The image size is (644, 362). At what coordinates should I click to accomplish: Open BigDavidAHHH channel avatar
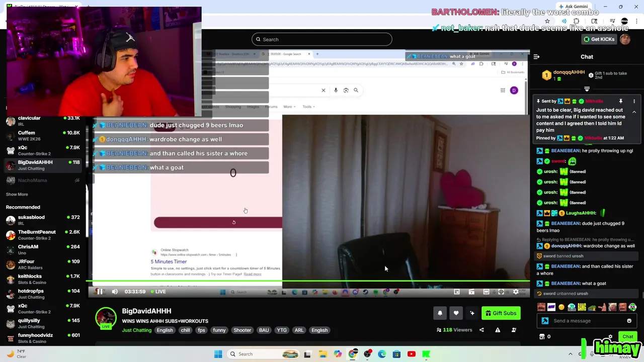[x=106, y=317]
